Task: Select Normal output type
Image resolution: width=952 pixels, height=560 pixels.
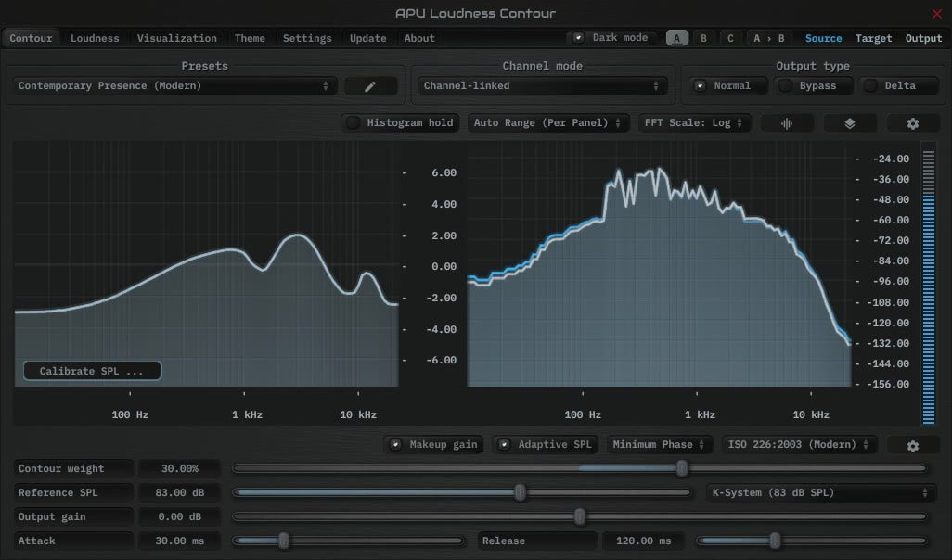Action: point(727,85)
